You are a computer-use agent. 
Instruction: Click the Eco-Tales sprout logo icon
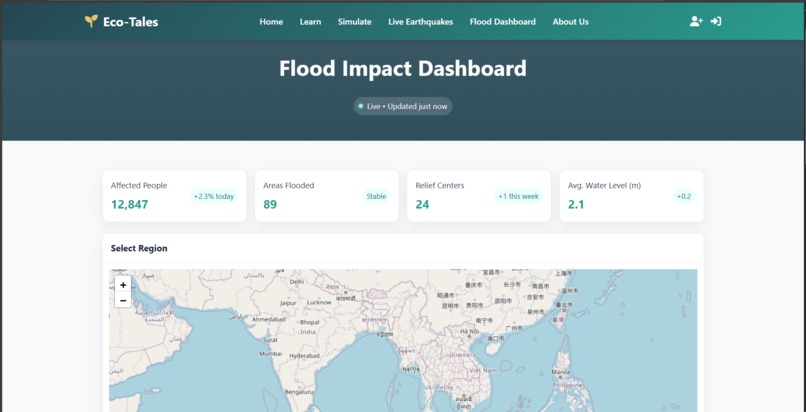(x=91, y=21)
